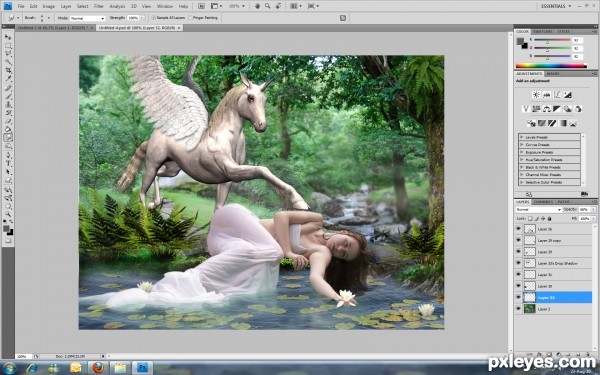This screenshot has width=600, height=375.
Task: Add a Color Balance adjustment
Action: [546, 109]
